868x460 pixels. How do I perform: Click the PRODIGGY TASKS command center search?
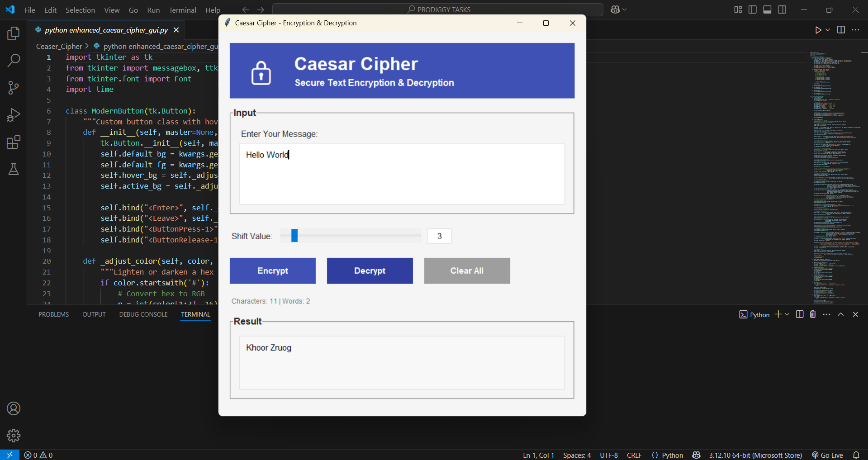[438, 9]
